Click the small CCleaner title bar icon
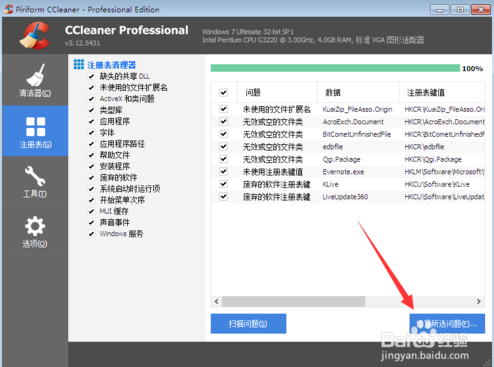 pos(9,9)
